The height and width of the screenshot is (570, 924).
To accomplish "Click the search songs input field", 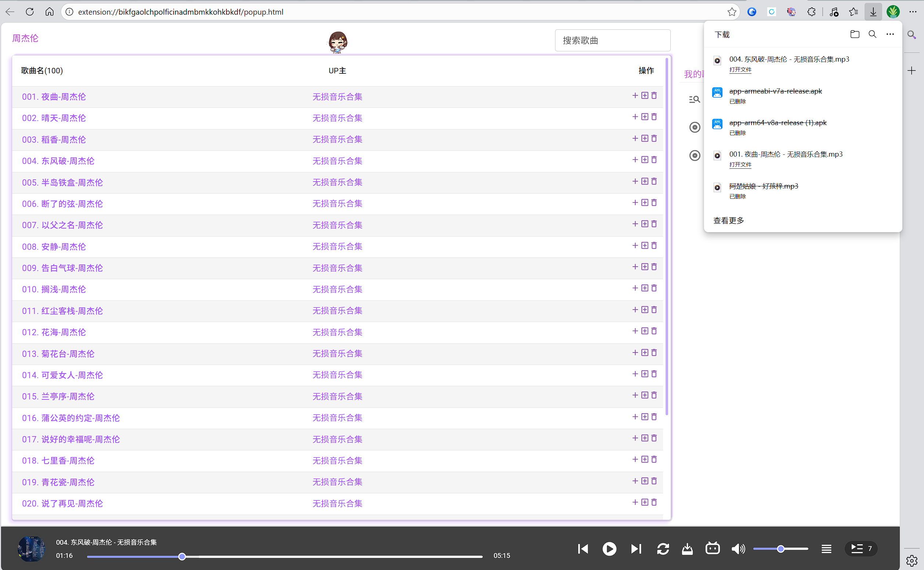I will click(612, 40).
